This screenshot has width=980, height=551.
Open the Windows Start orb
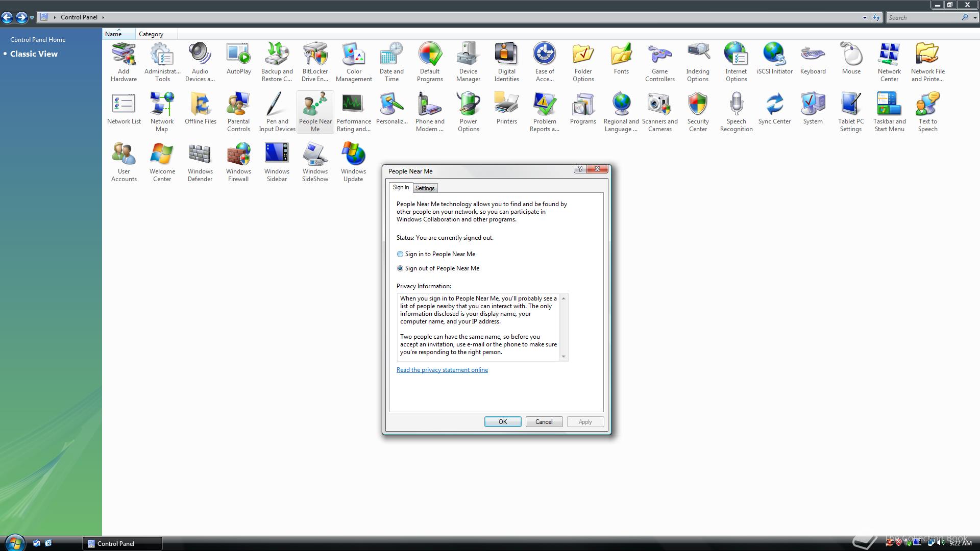click(x=14, y=543)
